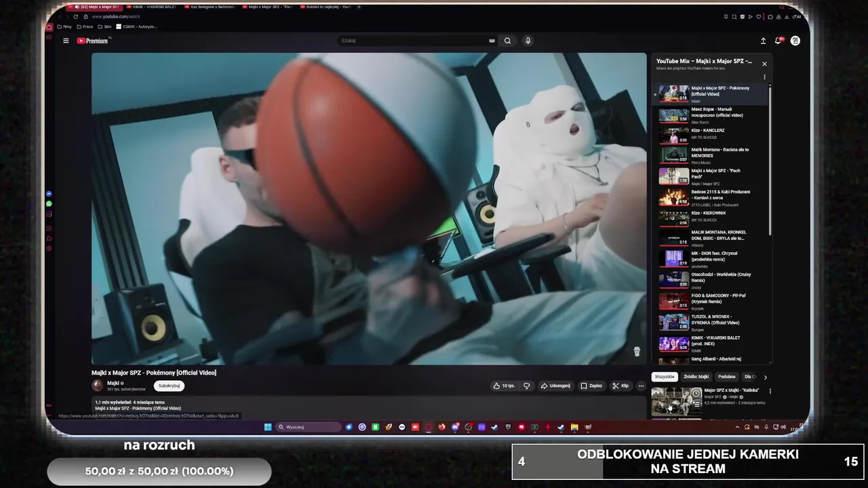
Task: Open Epic Games launcher on taskbar
Action: coord(508,427)
